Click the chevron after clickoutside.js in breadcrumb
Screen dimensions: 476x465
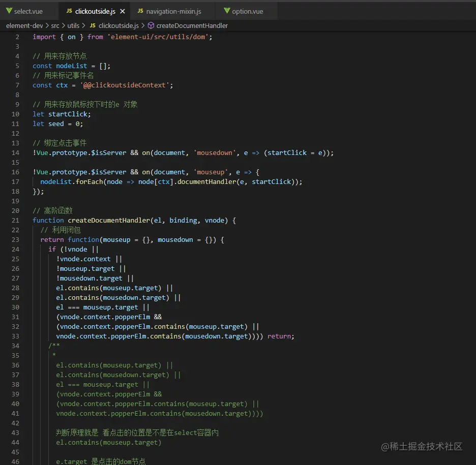tap(143, 26)
